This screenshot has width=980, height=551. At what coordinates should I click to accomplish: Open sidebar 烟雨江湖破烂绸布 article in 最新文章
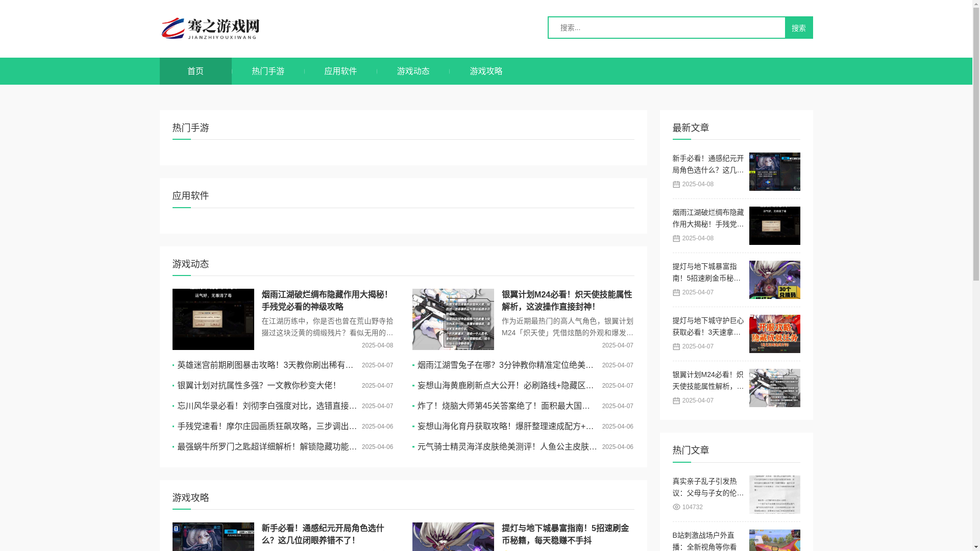click(708, 218)
